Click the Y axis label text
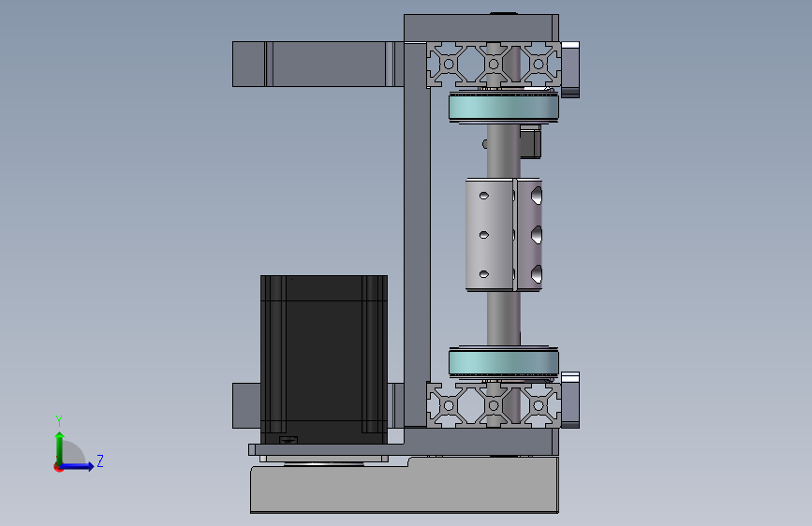Image resolution: width=812 pixels, height=526 pixels. (x=59, y=421)
